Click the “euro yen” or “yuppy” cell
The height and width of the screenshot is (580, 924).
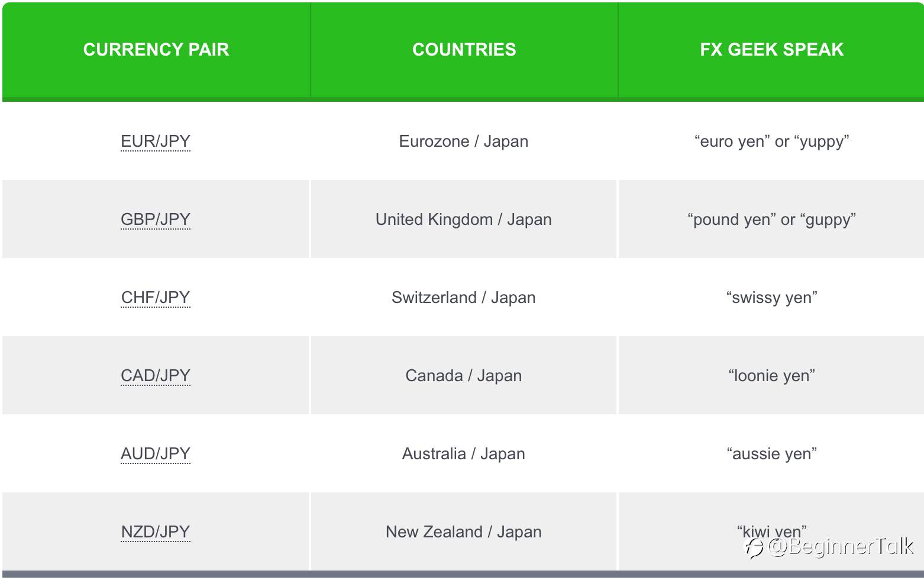(x=771, y=141)
